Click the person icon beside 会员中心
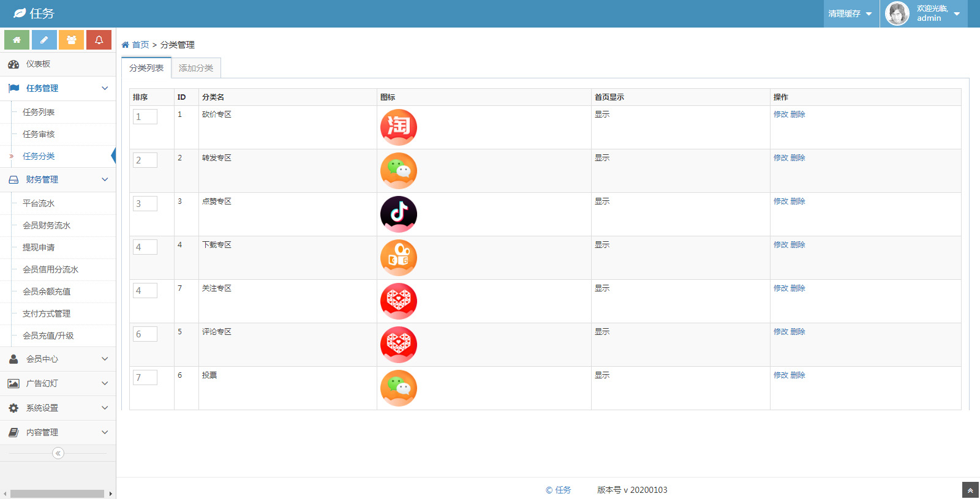Image resolution: width=980 pixels, height=499 pixels. coord(13,359)
